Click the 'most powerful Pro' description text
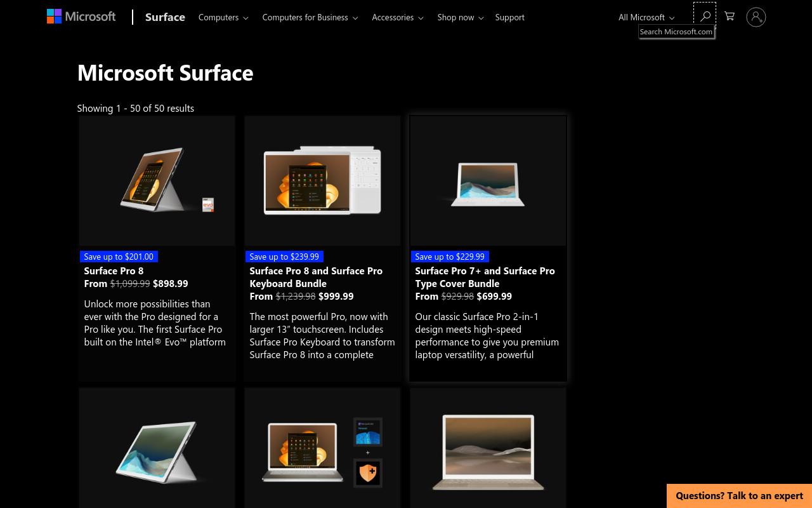 pyautogui.click(x=322, y=335)
